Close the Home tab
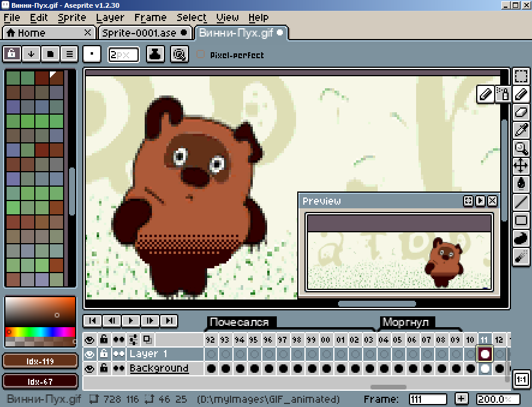The image size is (532, 407). click(x=88, y=32)
